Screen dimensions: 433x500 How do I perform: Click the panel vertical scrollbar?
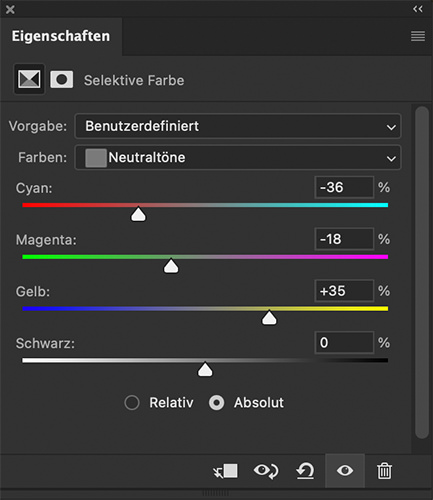click(422, 272)
